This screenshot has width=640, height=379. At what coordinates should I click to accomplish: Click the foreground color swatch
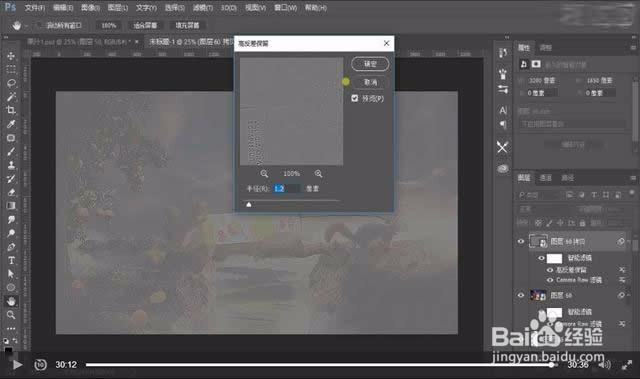(8, 350)
